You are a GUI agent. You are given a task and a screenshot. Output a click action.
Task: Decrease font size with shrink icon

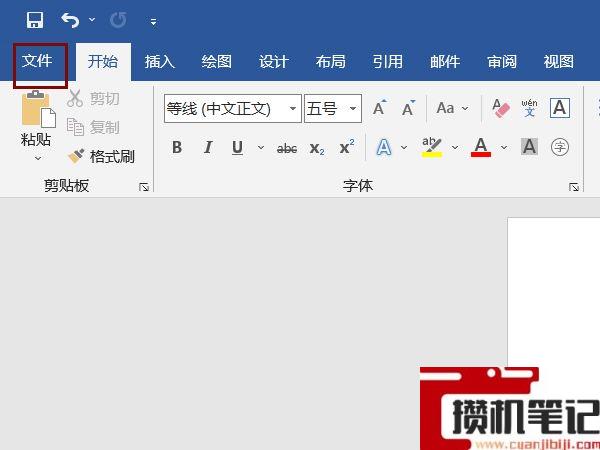[408, 108]
